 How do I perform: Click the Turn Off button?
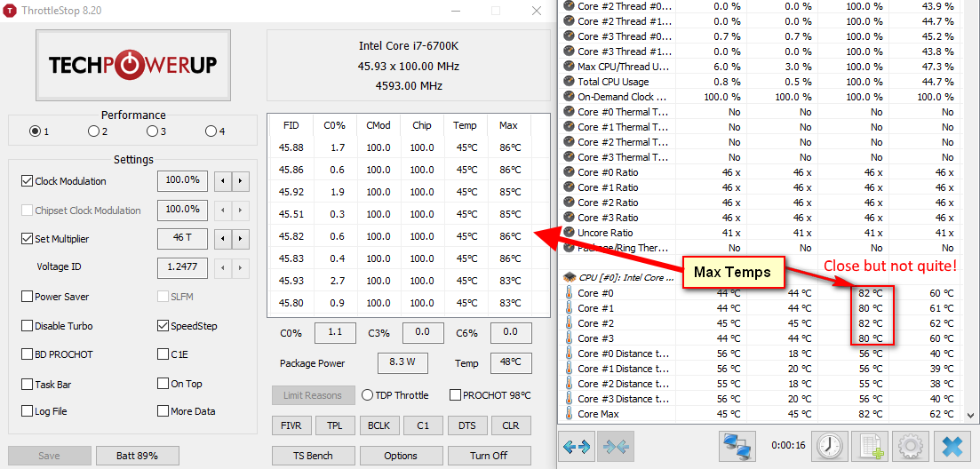pyautogui.click(x=490, y=456)
